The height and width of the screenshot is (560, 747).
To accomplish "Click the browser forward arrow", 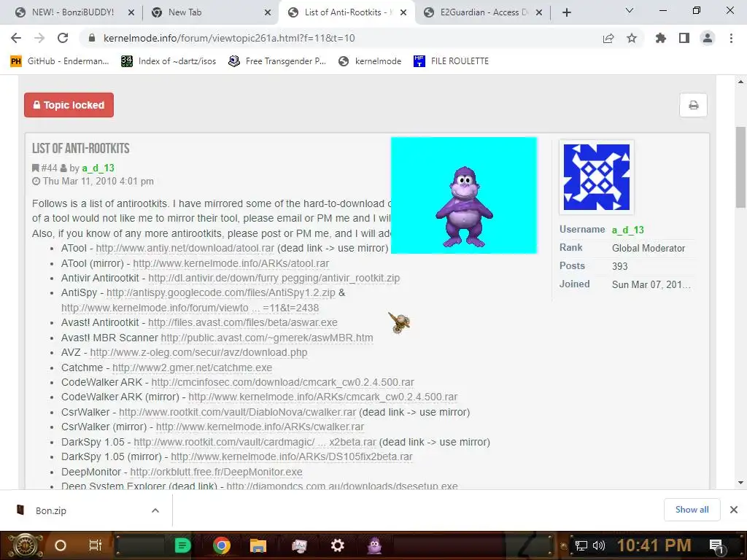I will 39,38.
